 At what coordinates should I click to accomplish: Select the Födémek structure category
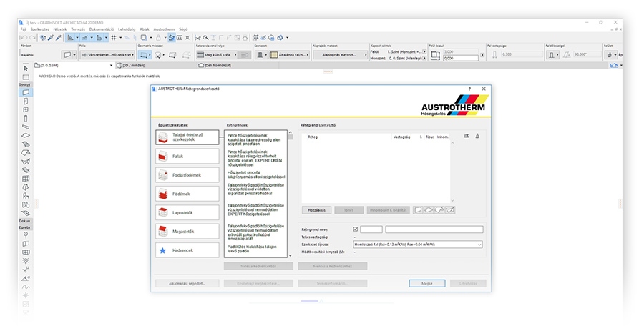click(x=187, y=194)
